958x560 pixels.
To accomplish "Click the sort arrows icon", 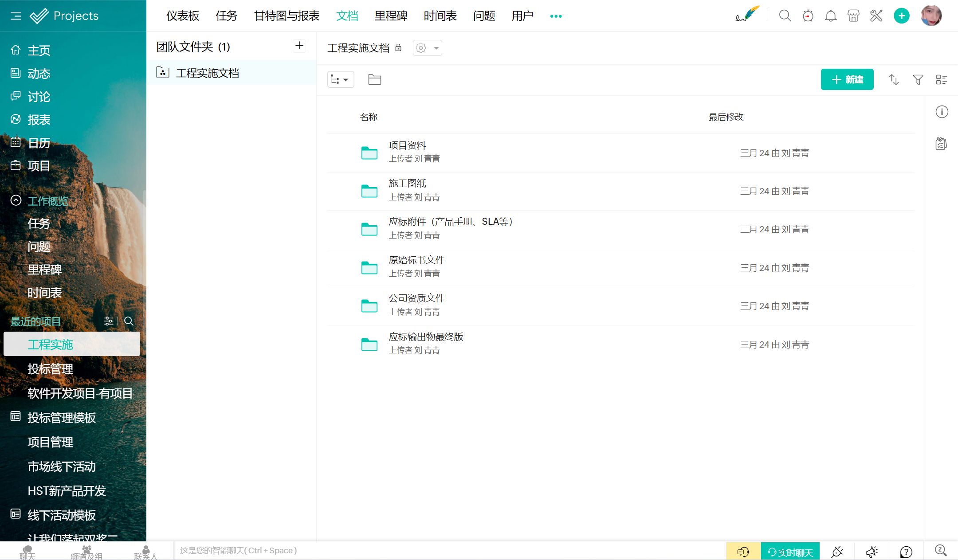I will coord(894,80).
